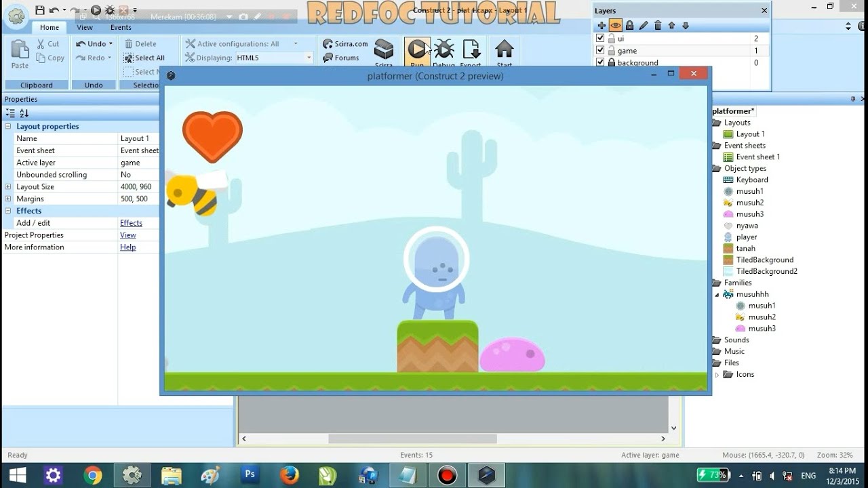This screenshot has width=868, height=488.
Task: Click the Sounds folder in project tree
Action: [x=736, y=340]
